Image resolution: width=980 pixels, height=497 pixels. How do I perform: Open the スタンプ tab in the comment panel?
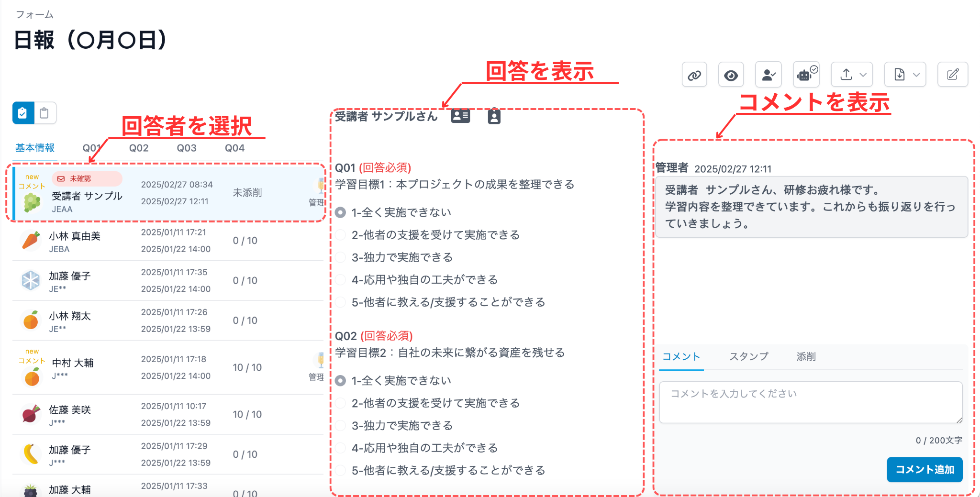click(x=748, y=356)
